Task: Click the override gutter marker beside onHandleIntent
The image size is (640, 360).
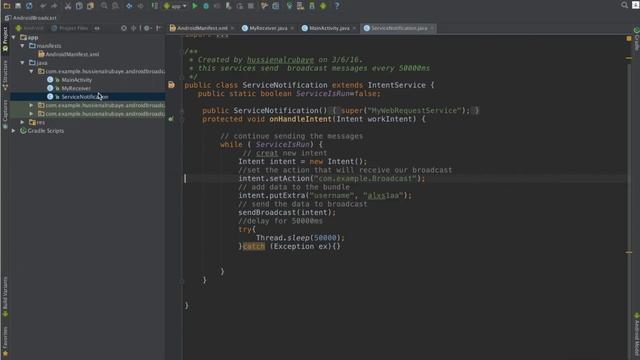Action: point(171,119)
